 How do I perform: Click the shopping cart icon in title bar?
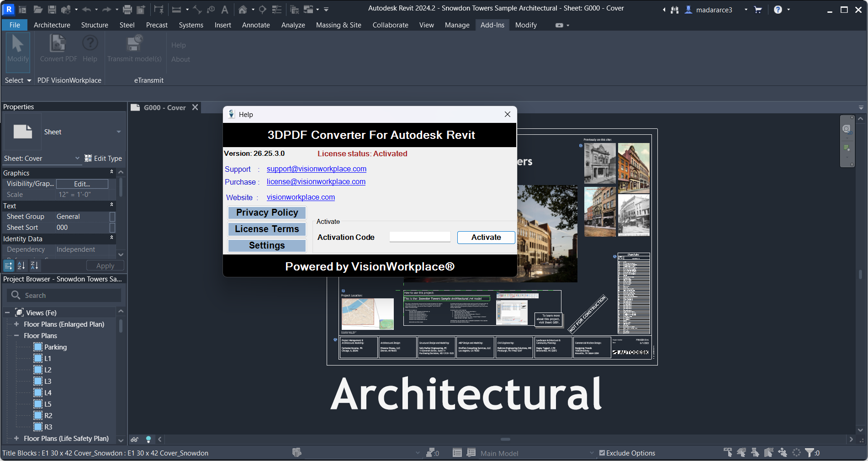(x=758, y=10)
